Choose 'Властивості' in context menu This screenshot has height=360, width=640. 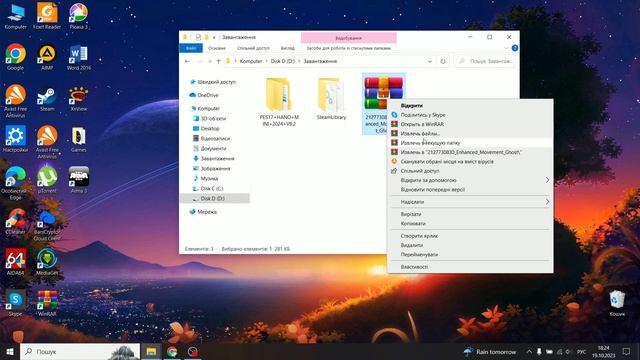470,267
